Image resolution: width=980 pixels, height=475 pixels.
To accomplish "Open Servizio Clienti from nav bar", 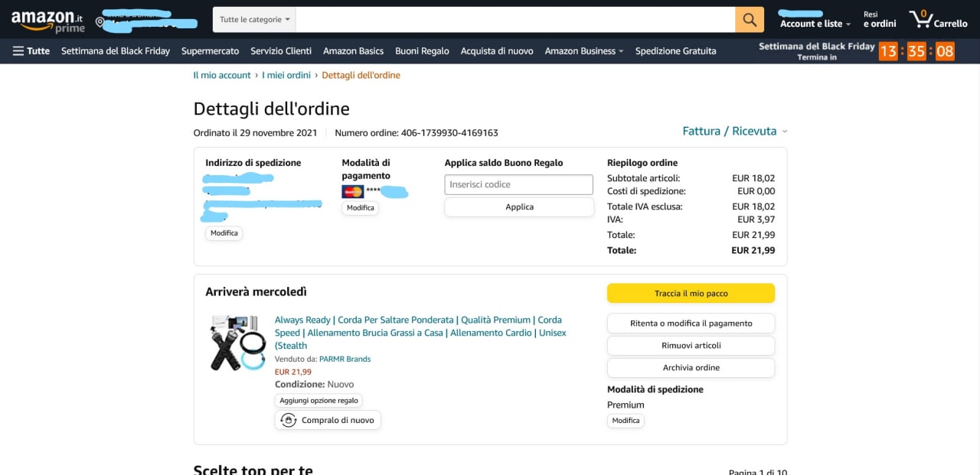I will click(281, 51).
